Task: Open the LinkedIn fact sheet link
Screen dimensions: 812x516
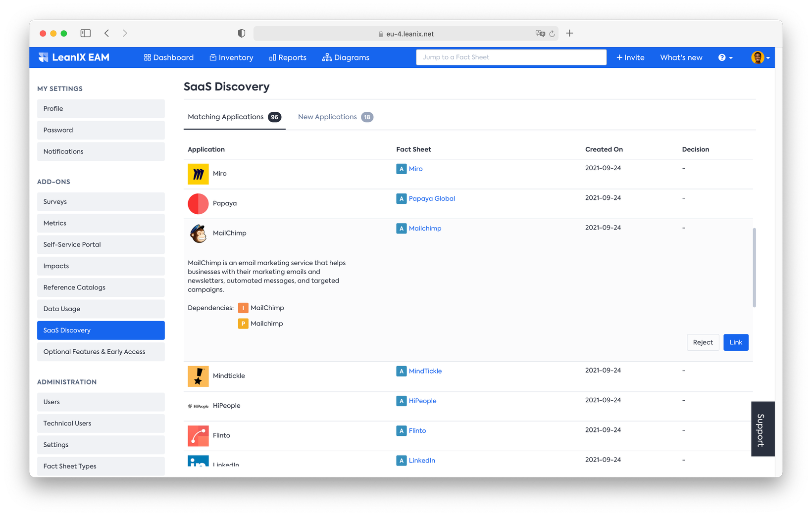Action: (422, 460)
